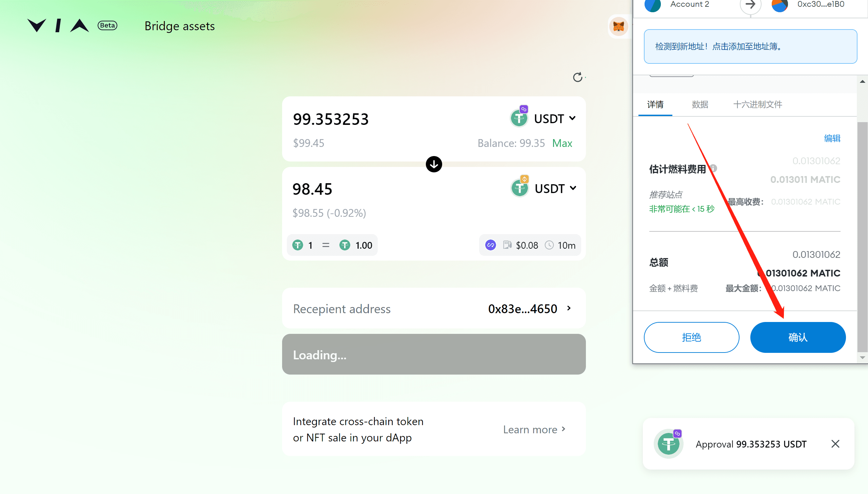Click the Loading... bridge button
The height and width of the screenshot is (494, 868).
pos(434,354)
